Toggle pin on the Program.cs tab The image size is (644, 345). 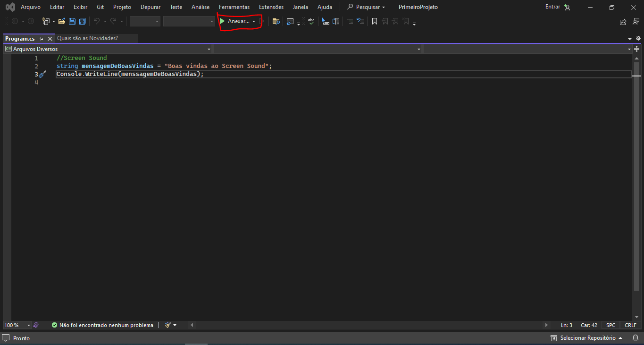click(41, 39)
